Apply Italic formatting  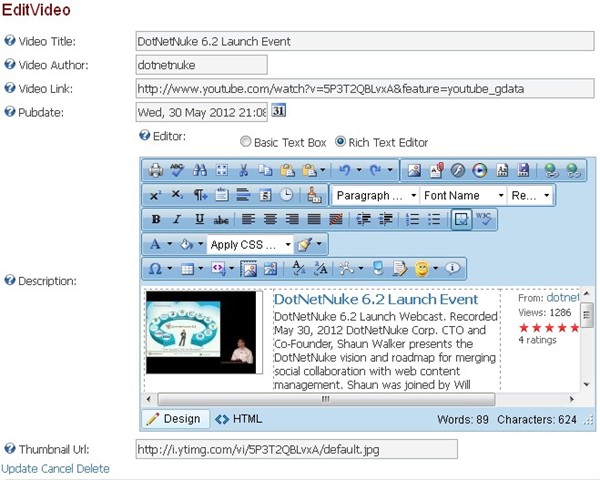point(177,219)
